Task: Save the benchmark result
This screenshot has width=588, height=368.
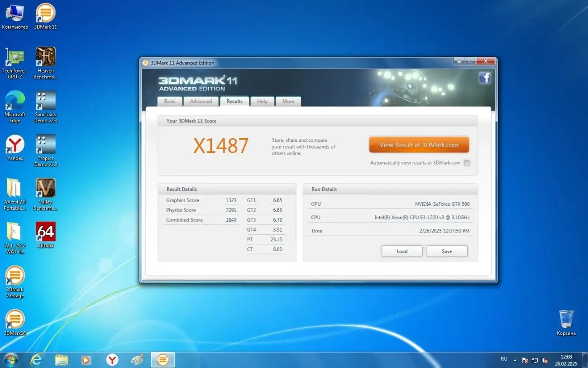Action: (x=446, y=251)
